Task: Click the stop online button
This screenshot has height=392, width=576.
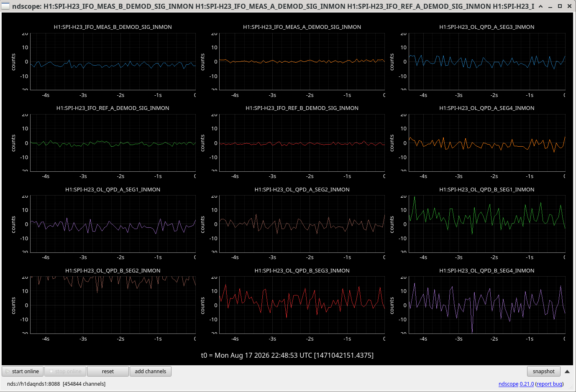Action: click(x=65, y=371)
